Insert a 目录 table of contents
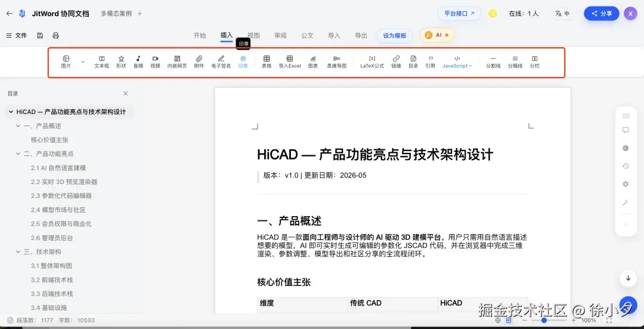This screenshot has width=644, height=329. (x=414, y=62)
